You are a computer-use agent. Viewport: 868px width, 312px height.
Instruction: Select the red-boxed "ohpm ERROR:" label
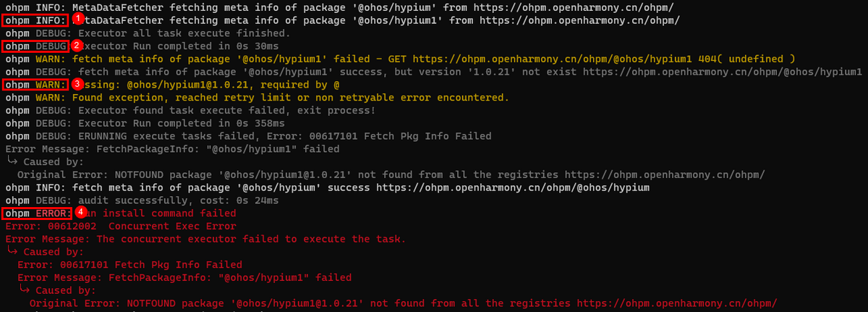[x=38, y=214]
